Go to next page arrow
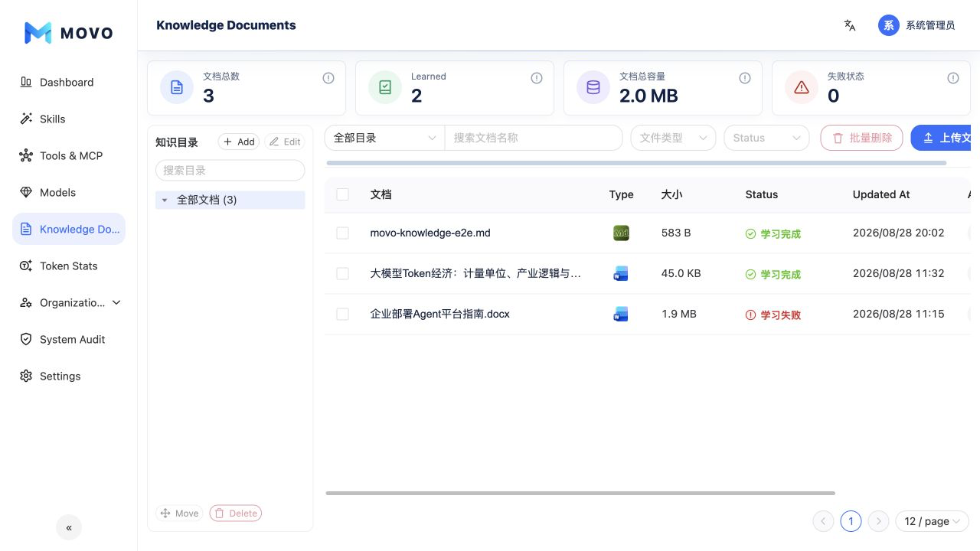 point(878,521)
